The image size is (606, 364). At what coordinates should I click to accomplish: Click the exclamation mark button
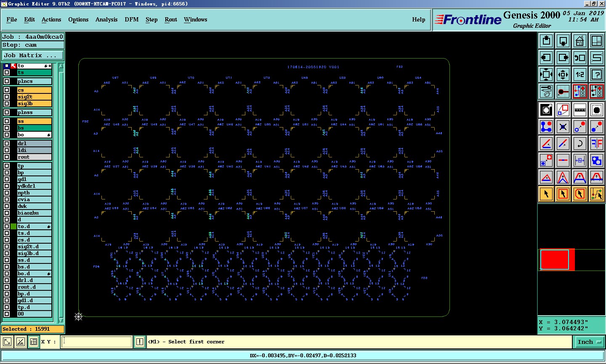coord(140,342)
